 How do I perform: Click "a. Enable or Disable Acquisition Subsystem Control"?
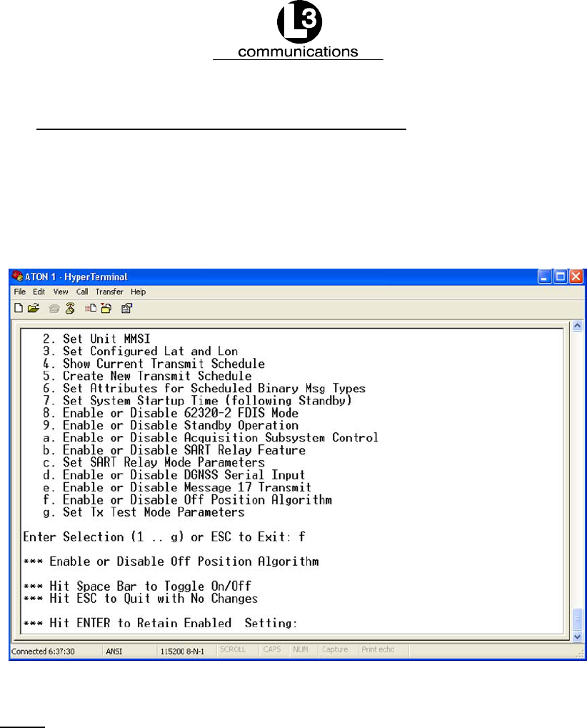point(211,438)
